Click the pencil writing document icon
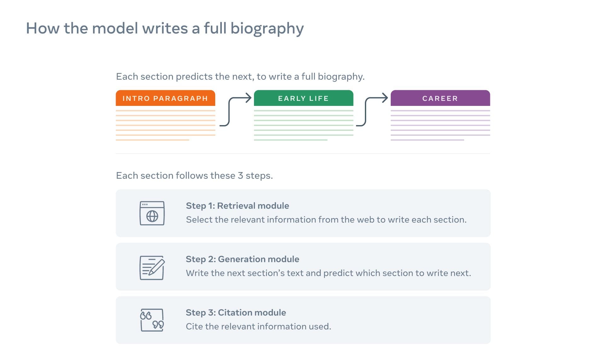Image resolution: width=605 pixels, height=364 pixels. 152,267
